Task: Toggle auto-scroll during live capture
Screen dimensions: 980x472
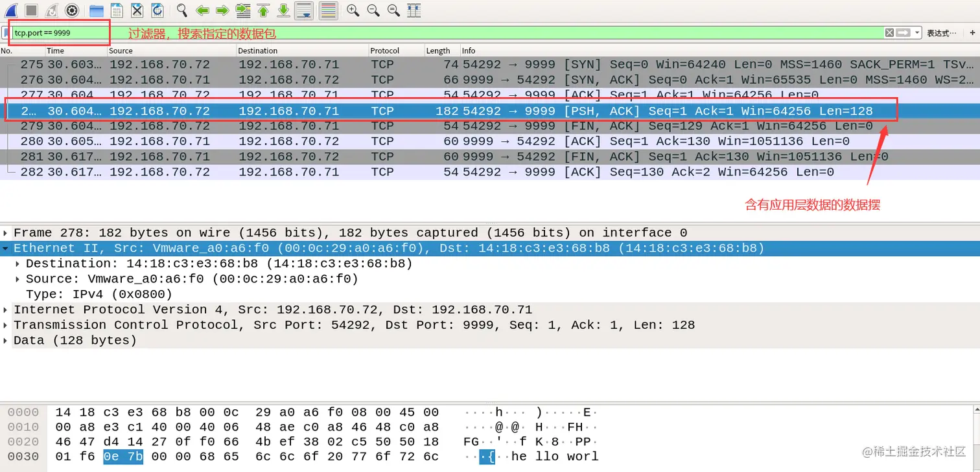Action: (304, 10)
